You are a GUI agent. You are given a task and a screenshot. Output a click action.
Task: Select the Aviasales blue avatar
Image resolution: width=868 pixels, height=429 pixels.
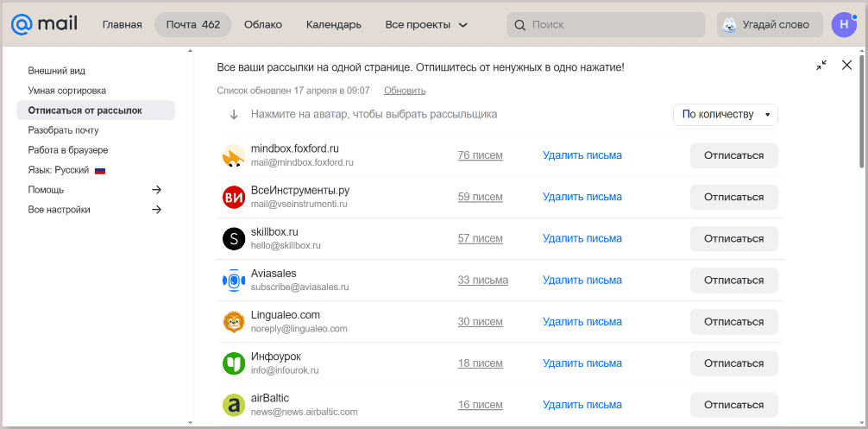click(234, 280)
